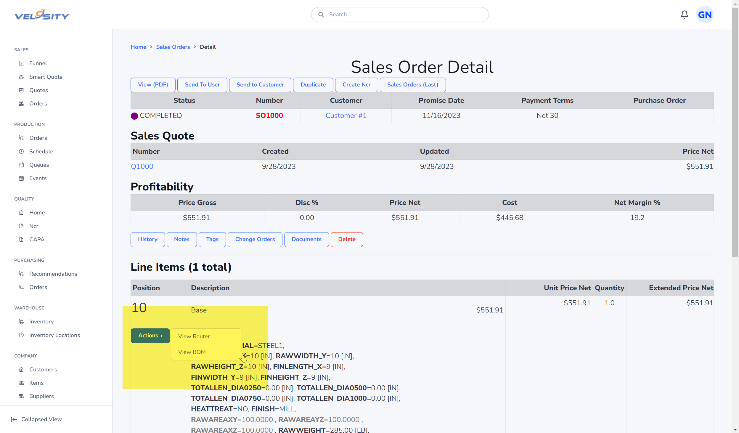The width and height of the screenshot is (739, 433).
Task: Click the Velosity logo
Action: coord(42,15)
